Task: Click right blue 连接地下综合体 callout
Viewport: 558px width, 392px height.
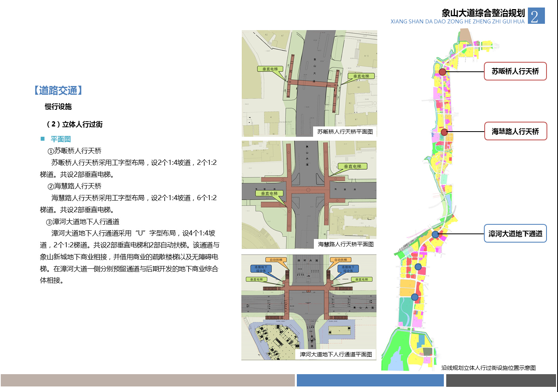Action: (348, 269)
